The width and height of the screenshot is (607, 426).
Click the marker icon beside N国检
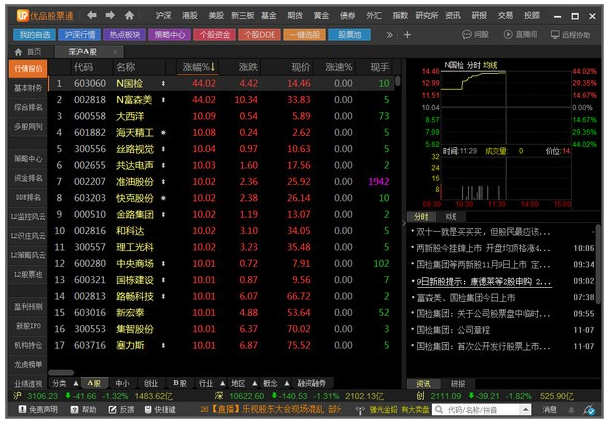pyautogui.click(x=163, y=83)
